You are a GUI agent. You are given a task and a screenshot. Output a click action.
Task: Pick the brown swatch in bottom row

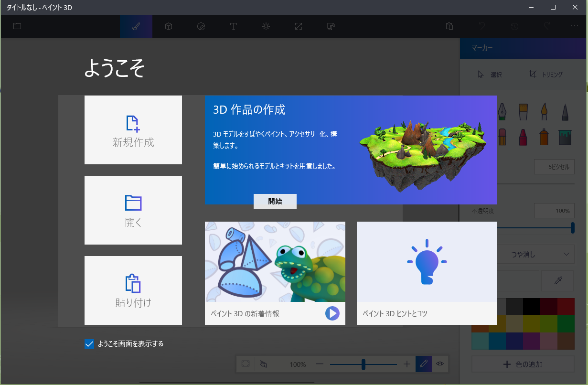coord(566,341)
